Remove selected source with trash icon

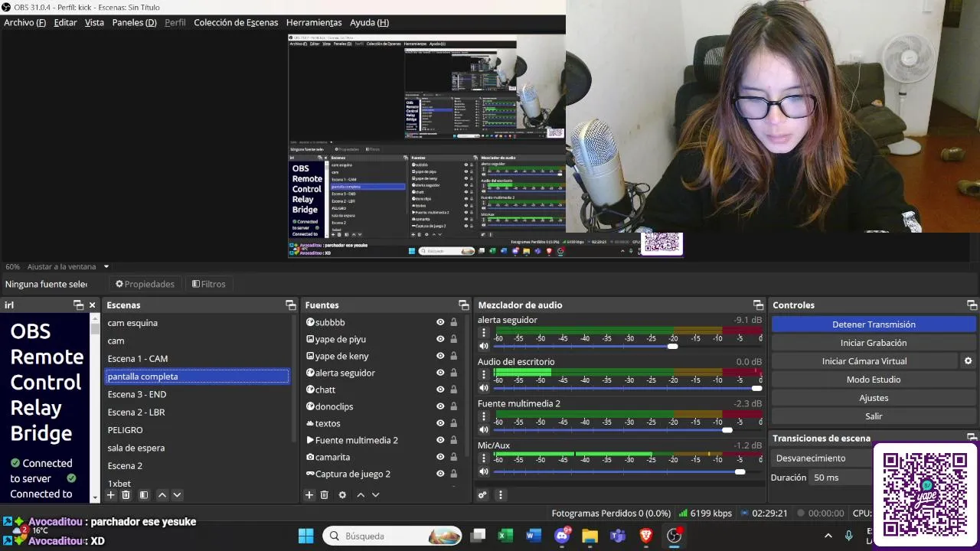click(325, 495)
